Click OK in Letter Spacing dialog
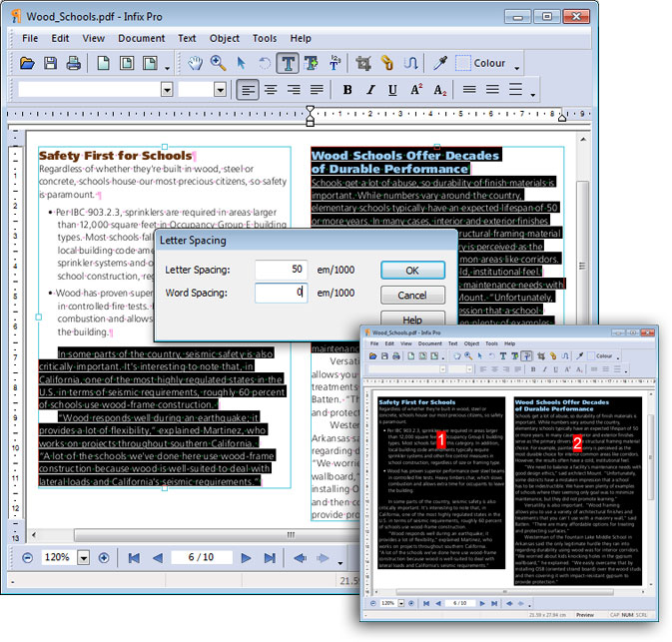This screenshot has height=642, width=672. (412, 271)
